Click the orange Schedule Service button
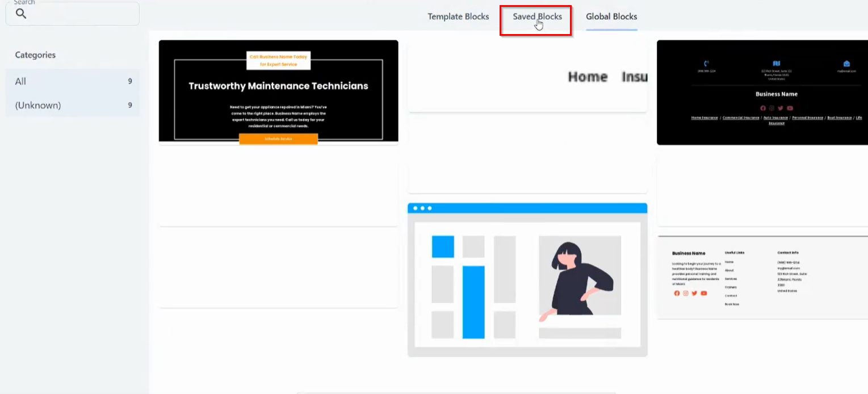868x394 pixels. coord(278,139)
